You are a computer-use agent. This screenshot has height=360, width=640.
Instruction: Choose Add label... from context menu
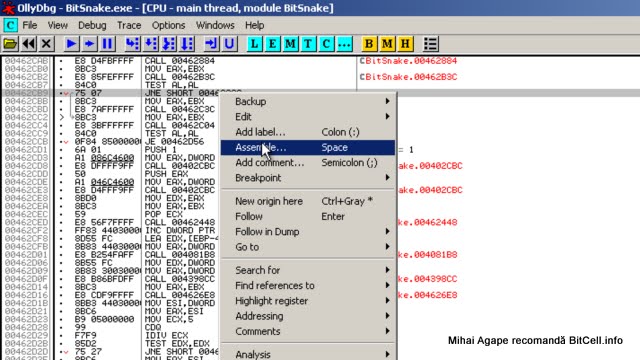[x=308, y=132]
